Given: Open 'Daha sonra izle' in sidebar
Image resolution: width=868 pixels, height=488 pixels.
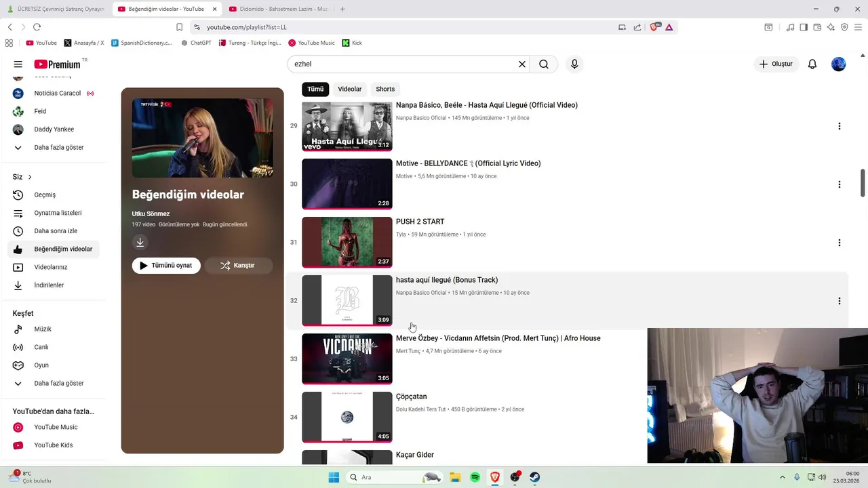Looking at the screenshot, I should click(x=54, y=231).
